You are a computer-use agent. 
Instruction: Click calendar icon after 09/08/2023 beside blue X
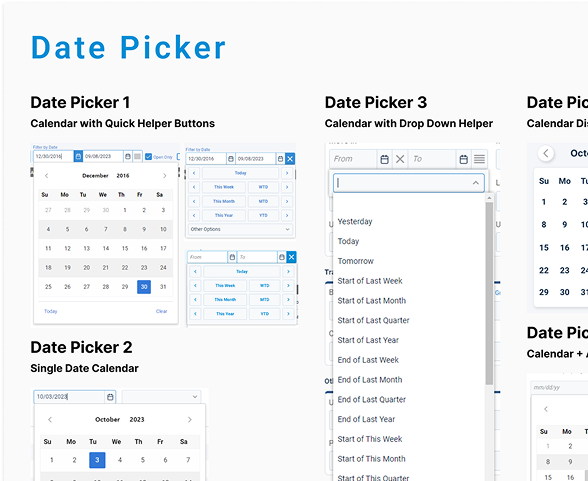coord(280,159)
